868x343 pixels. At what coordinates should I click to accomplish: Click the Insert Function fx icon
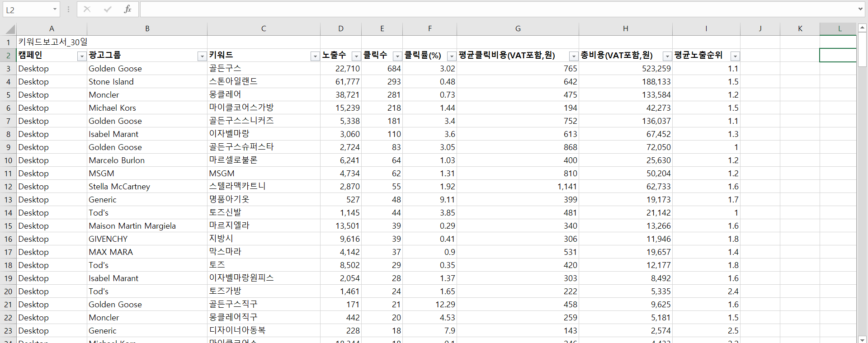coord(127,9)
